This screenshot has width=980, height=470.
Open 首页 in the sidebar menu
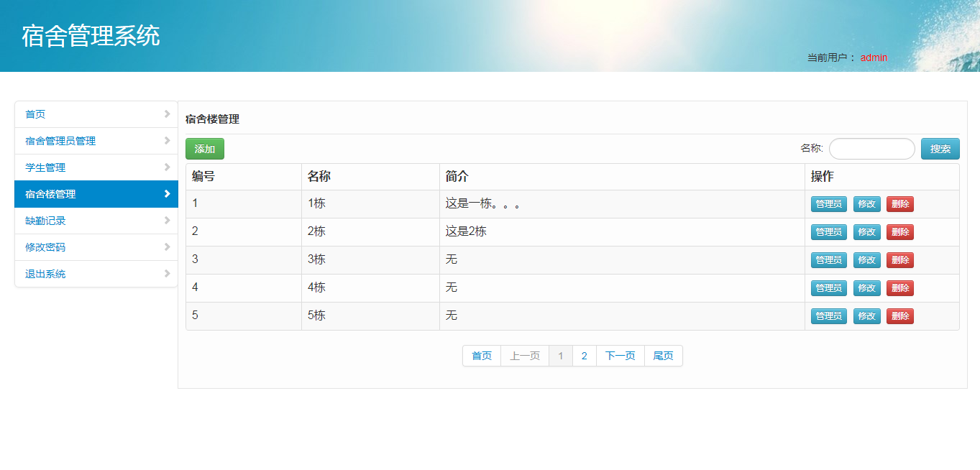[96, 114]
